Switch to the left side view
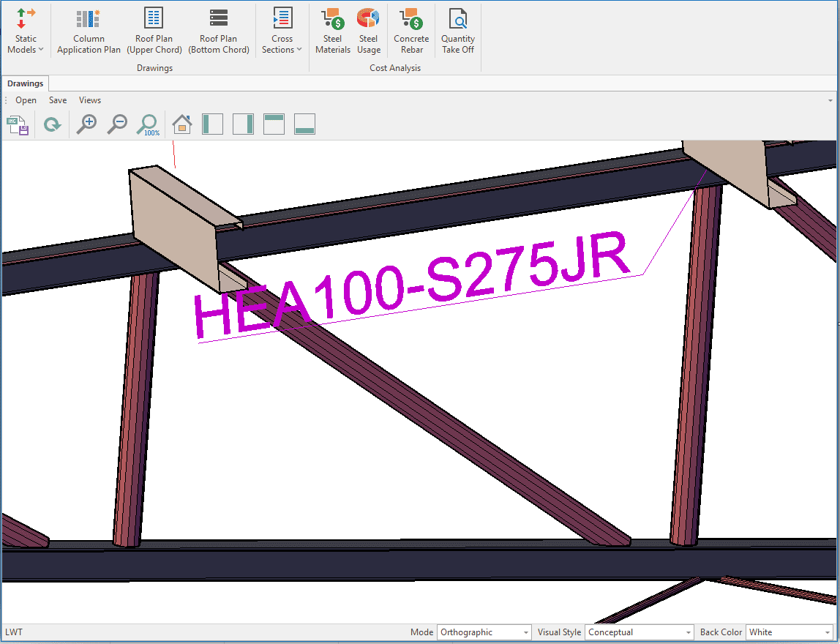This screenshot has width=840, height=644. [212, 124]
